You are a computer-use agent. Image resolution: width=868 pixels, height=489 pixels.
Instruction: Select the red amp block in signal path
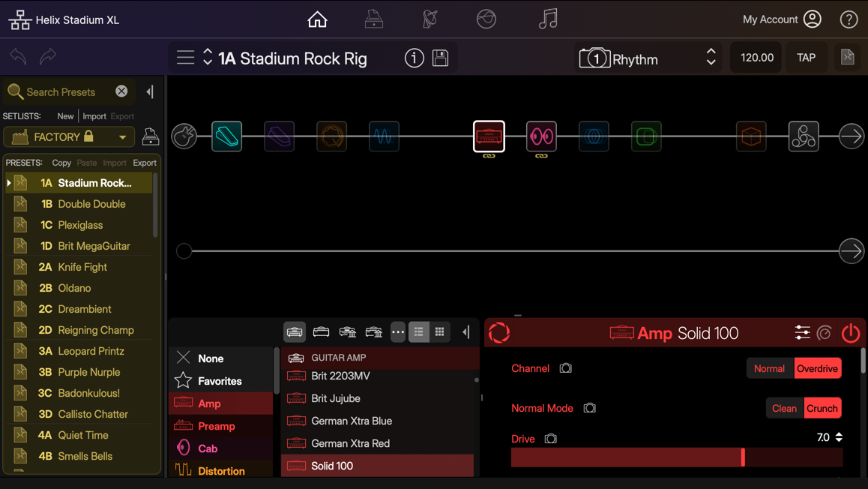[x=489, y=136]
